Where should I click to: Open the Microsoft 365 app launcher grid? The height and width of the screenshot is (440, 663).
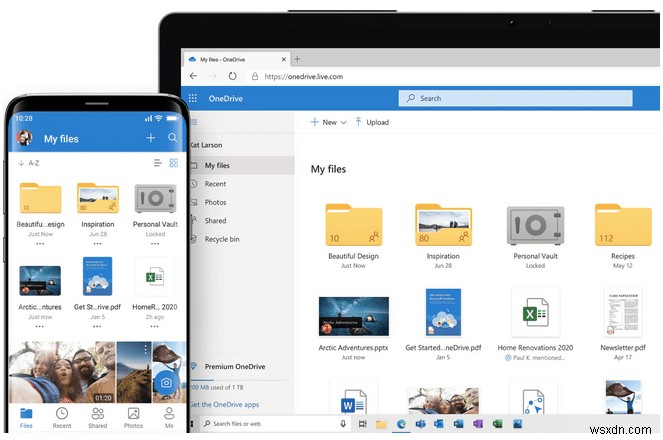pos(193,98)
